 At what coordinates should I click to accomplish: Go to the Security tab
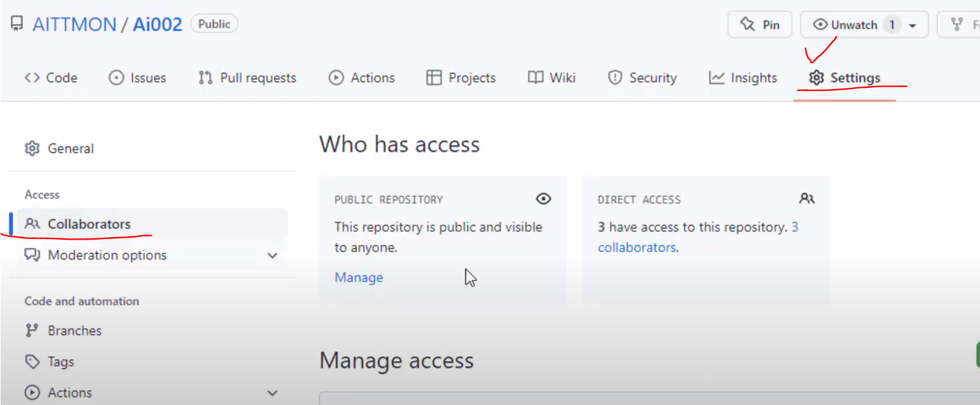pos(642,78)
